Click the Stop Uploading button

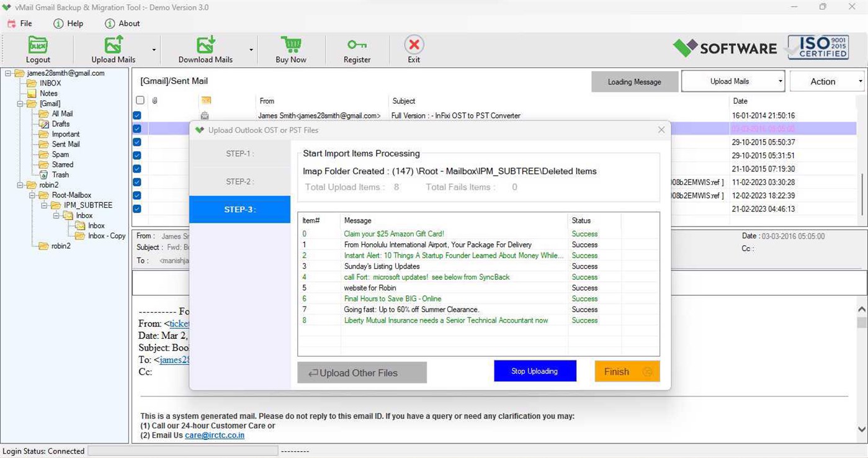[x=535, y=371]
